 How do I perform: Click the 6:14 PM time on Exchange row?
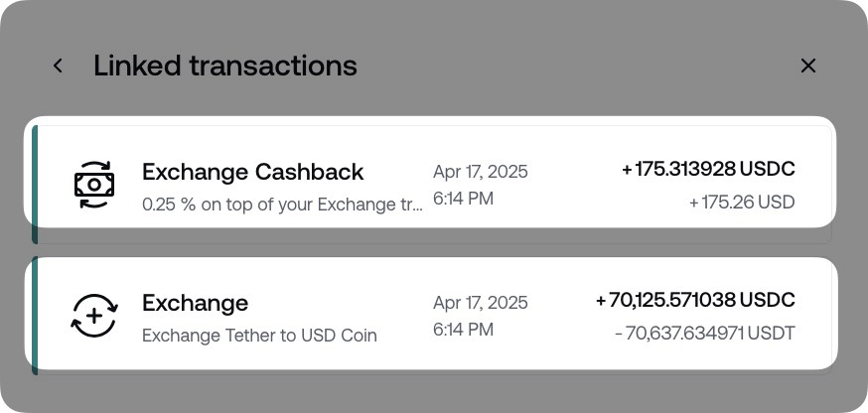[463, 330]
